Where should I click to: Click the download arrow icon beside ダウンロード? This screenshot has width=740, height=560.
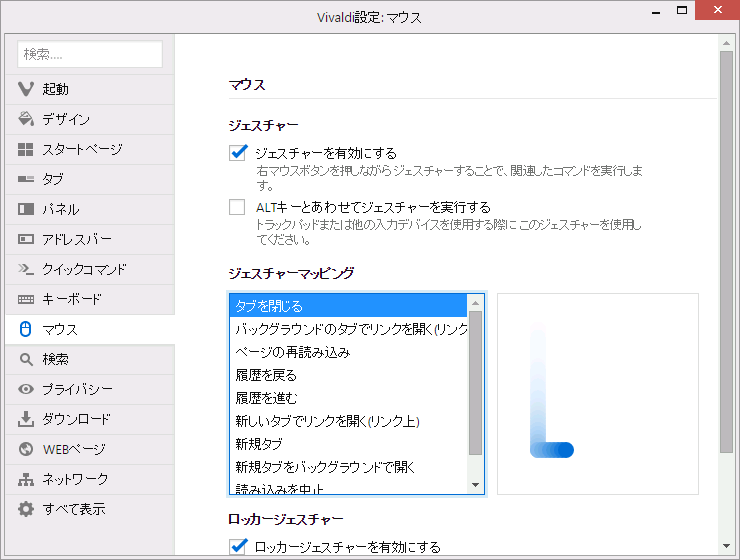point(25,418)
